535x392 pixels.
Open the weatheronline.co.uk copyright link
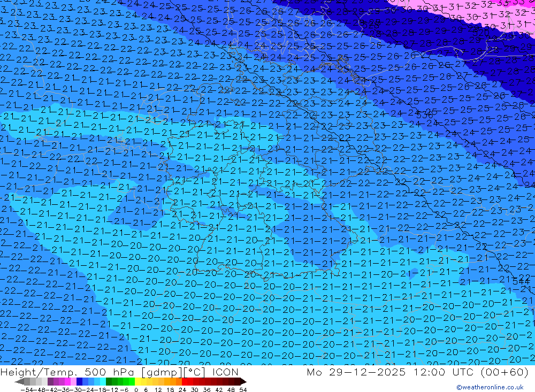click(490, 387)
